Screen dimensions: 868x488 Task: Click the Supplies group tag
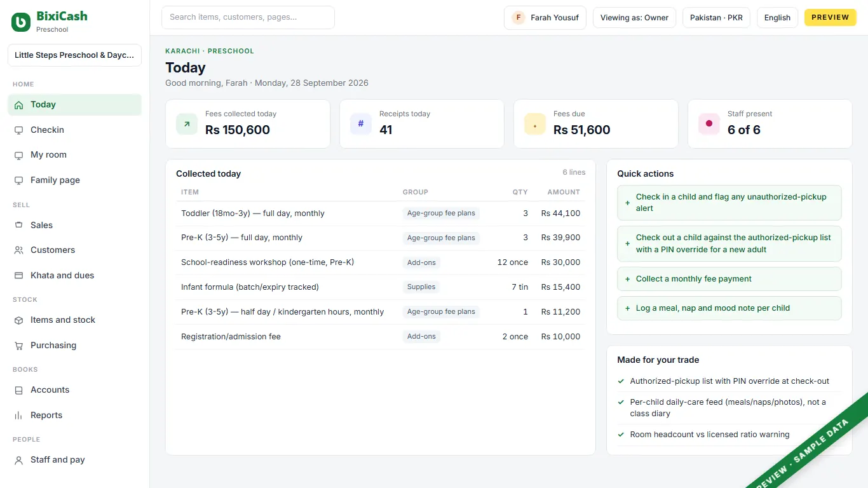[421, 287]
